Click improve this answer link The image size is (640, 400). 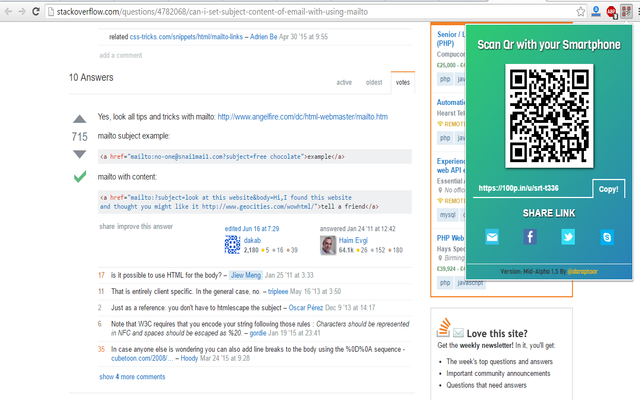point(145,226)
